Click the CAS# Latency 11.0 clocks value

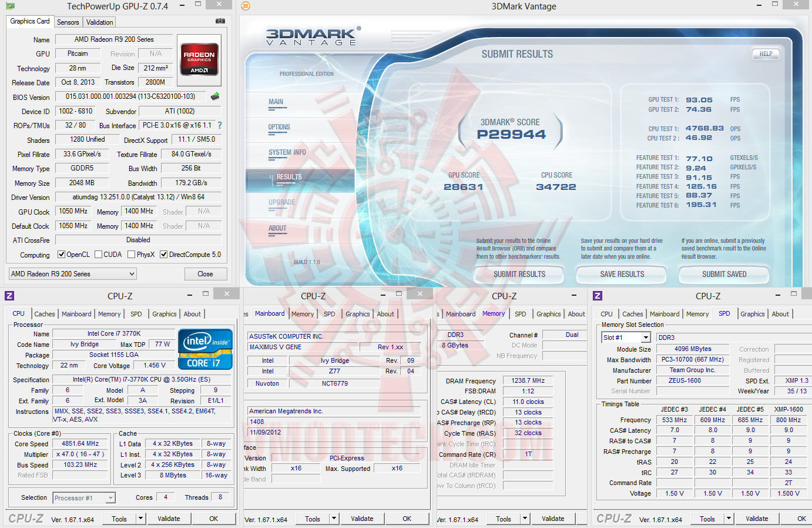coord(528,402)
